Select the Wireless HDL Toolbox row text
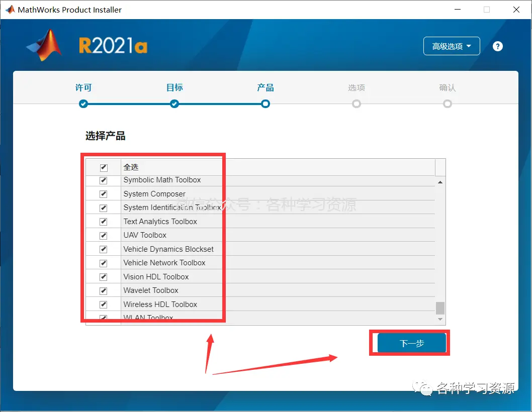The width and height of the screenshot is (532, 412). (160, 304)
